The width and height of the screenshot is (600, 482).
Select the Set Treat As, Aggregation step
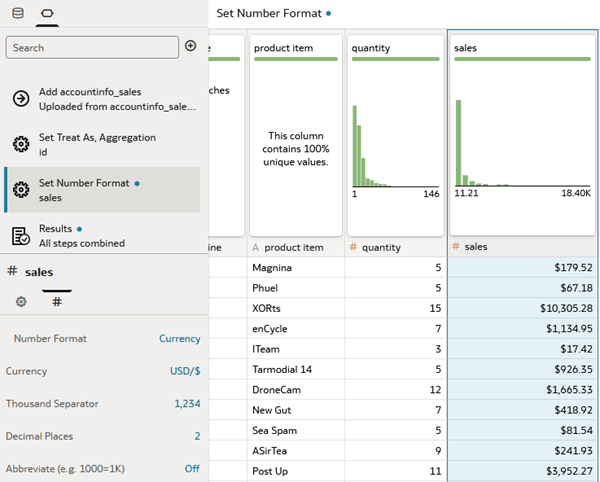pos(97,144)
